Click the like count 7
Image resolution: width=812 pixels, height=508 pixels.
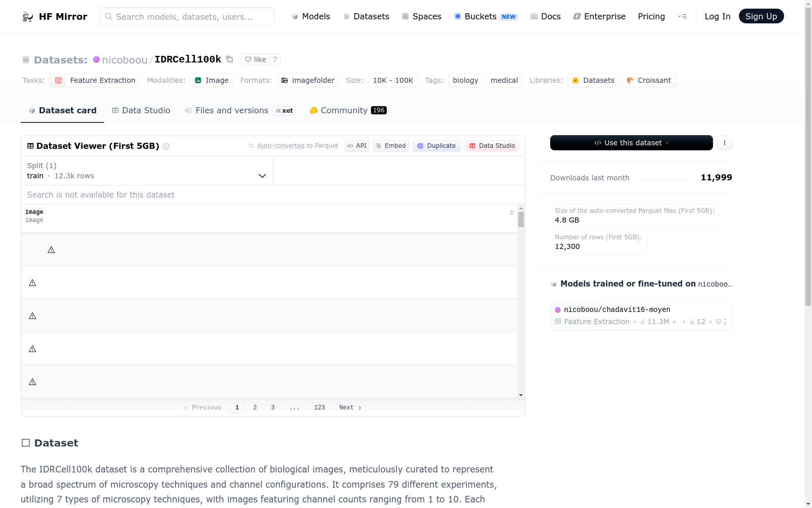point(275,59)
